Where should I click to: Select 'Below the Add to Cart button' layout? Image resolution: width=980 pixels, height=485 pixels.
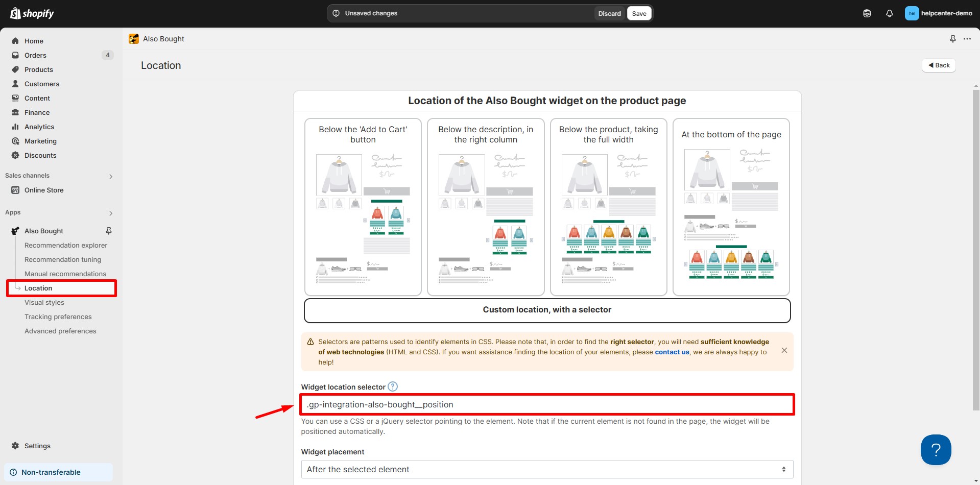(x=363, y=207)
